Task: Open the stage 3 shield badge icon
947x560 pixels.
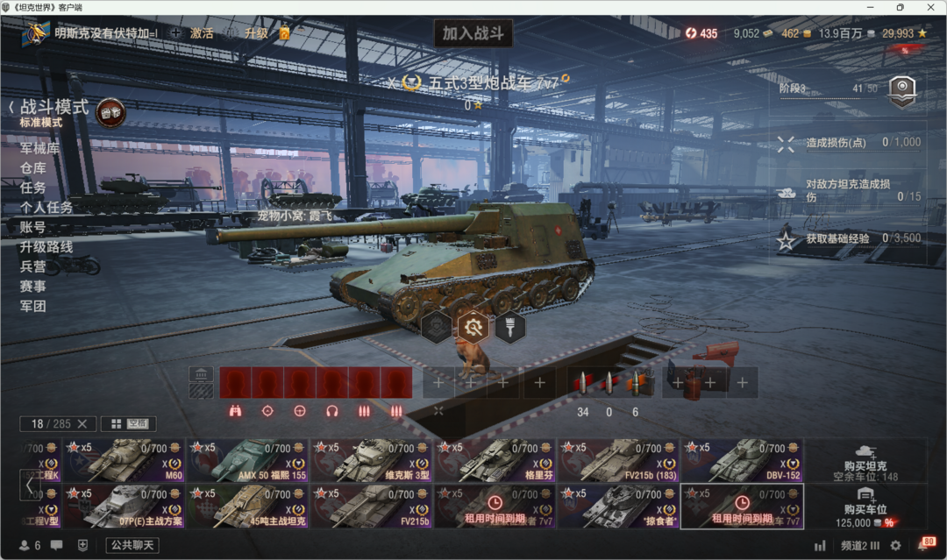Action: pyautogui.click(x=901, y=92)
